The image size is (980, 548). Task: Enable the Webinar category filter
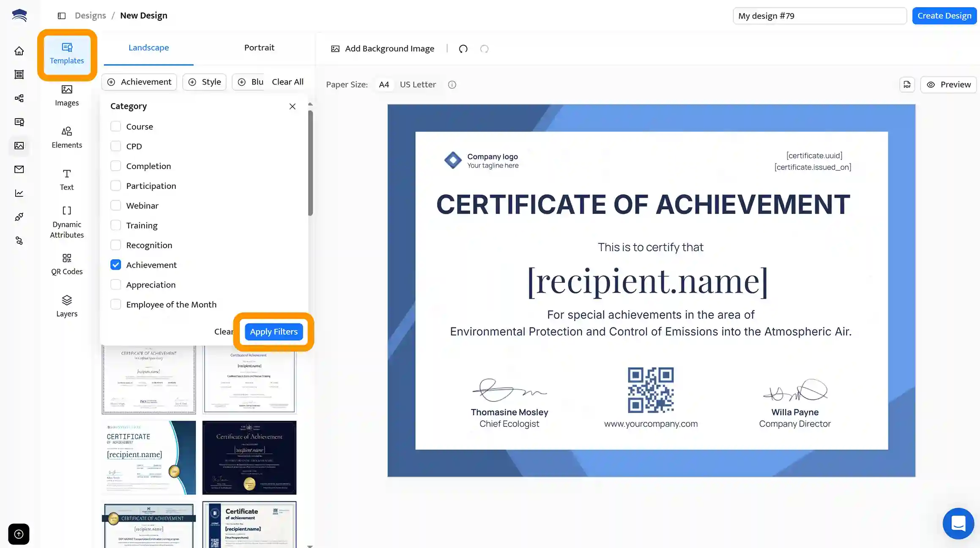pyautogui.click(x=115, y=206)
